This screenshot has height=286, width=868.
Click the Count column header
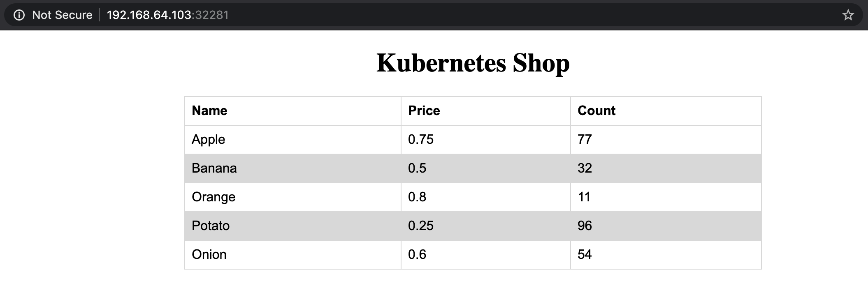pyautogui.click(x=596, y=111)
